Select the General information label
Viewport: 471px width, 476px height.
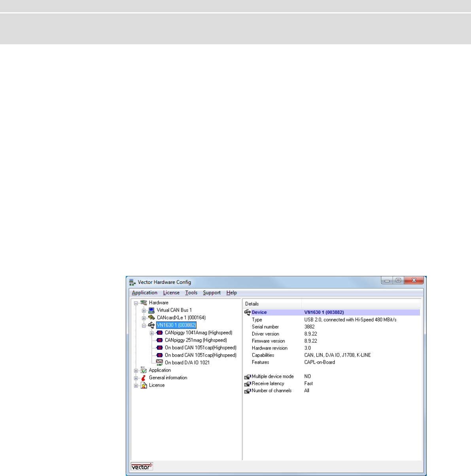(168, 378)
